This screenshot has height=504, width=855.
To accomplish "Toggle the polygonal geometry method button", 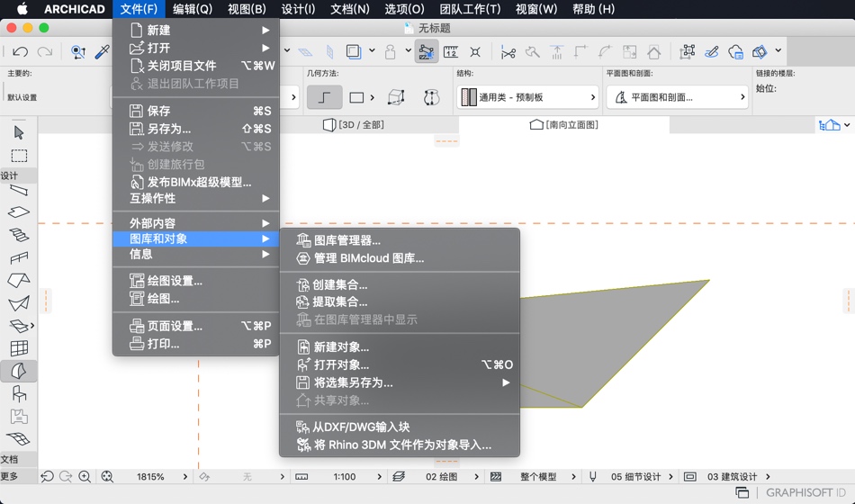I will click(324, 97).
